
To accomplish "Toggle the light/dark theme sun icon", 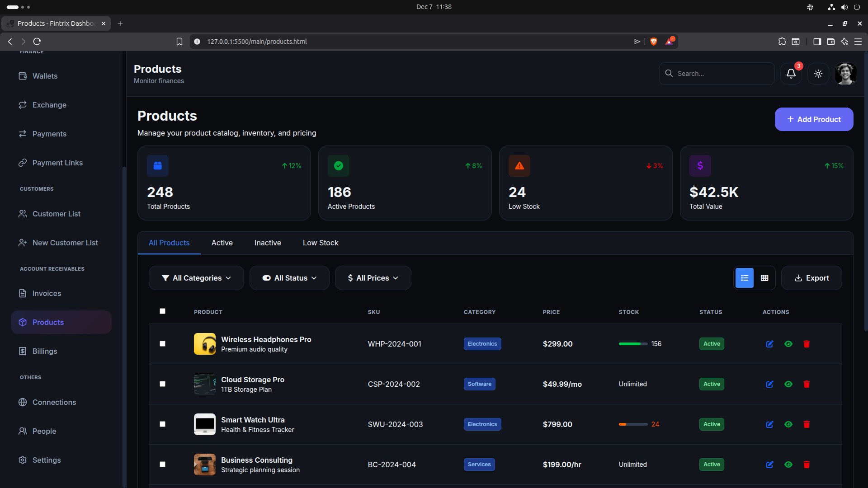I will [818, 74].
